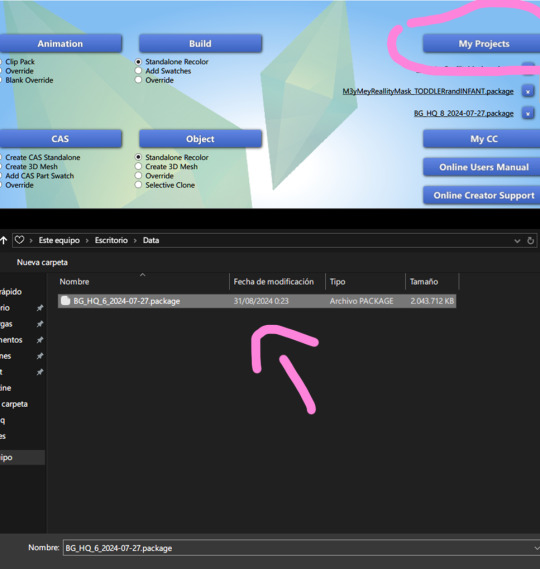This screenshot has width=540, height=569.
Task: Click pin icon beside 'nes' sidebar item
Action: pyautogui.click(x=40, y=356)
